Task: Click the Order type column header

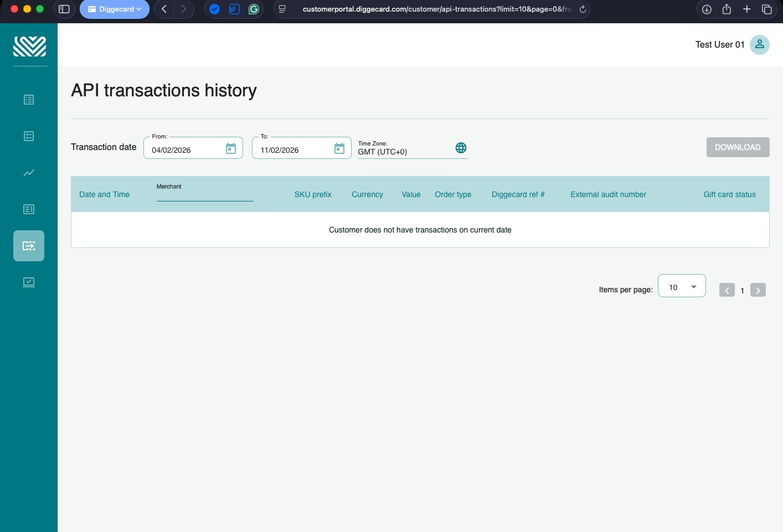Action: pos(453,195)
